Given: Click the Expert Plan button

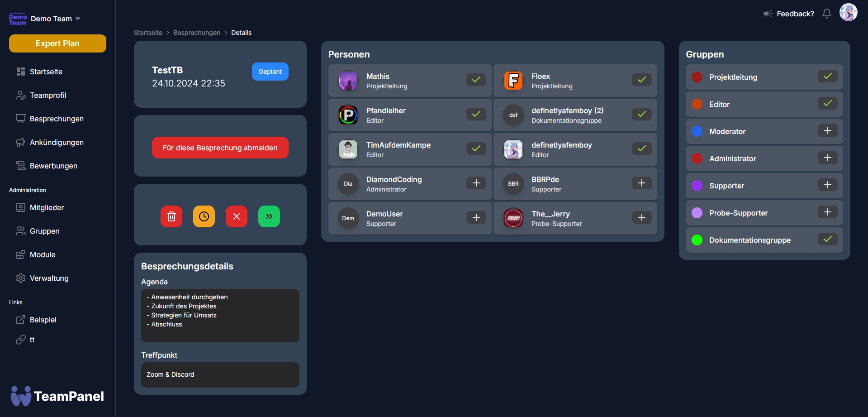Looking at the screenshot, I should point(57,43).
